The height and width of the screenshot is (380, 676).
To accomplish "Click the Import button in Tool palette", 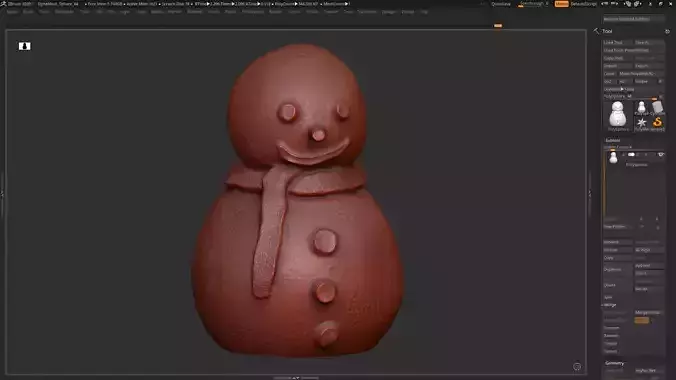I will pyautogui.click(x=617, y=66).
